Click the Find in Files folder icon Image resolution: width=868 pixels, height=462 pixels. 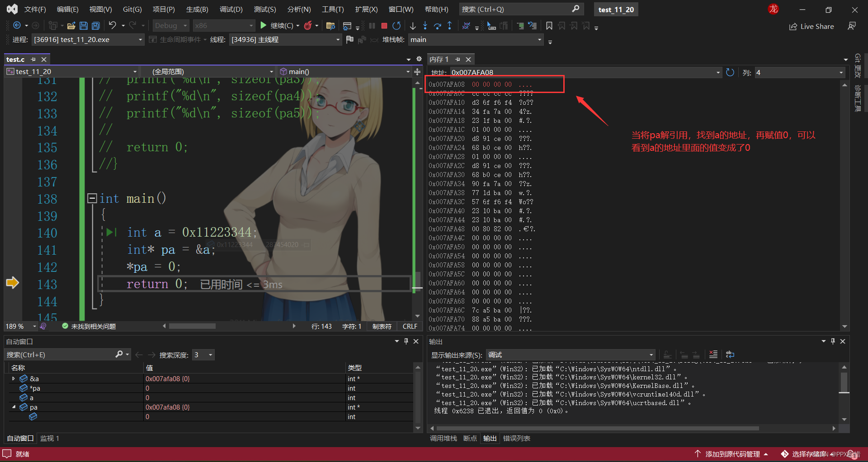click(330, 26)
